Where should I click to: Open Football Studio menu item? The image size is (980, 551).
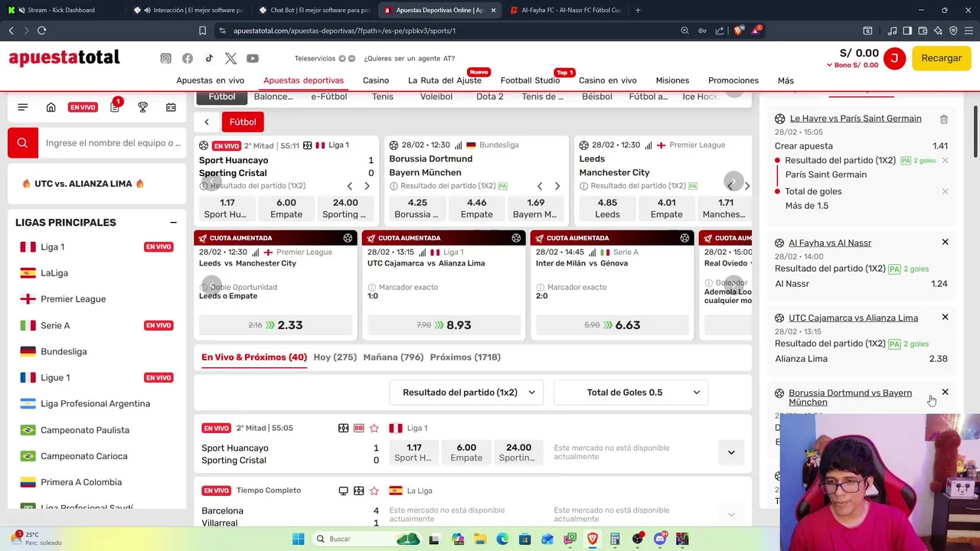530,80
